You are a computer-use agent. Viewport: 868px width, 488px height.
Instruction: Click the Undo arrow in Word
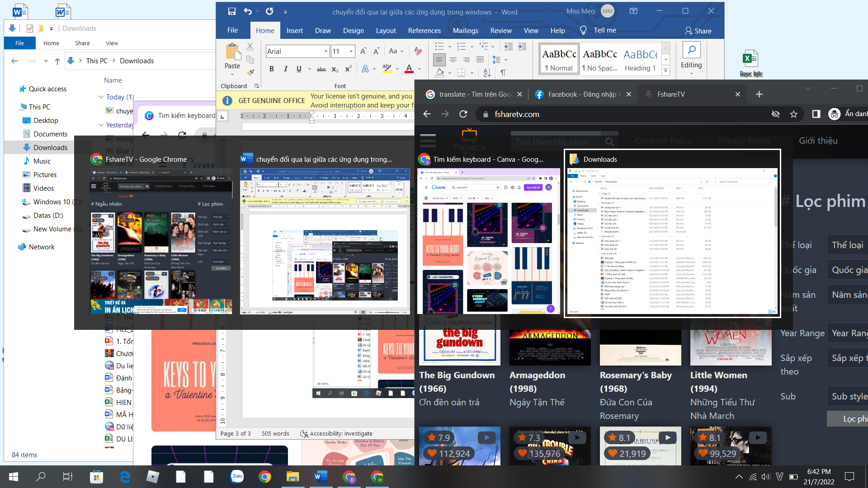click(248, 11)
